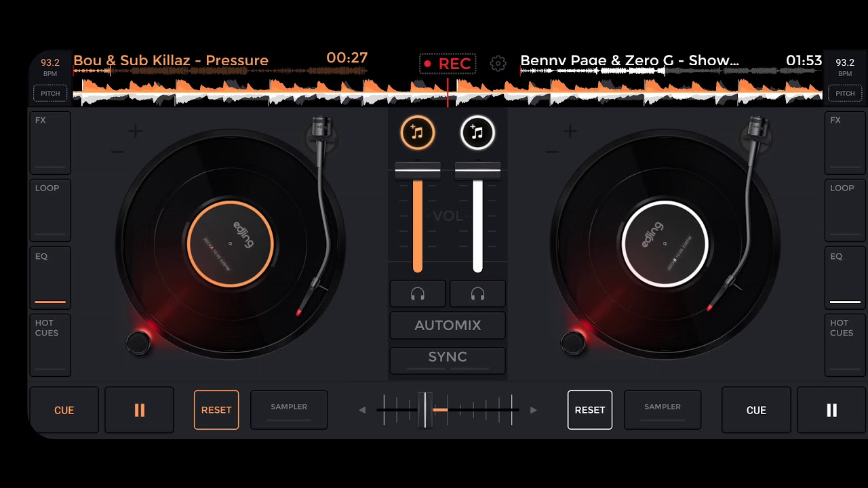This screenshot has height=488, width=868.
Task: Open the left deck LOOP panel
Action: click(50, 211)
